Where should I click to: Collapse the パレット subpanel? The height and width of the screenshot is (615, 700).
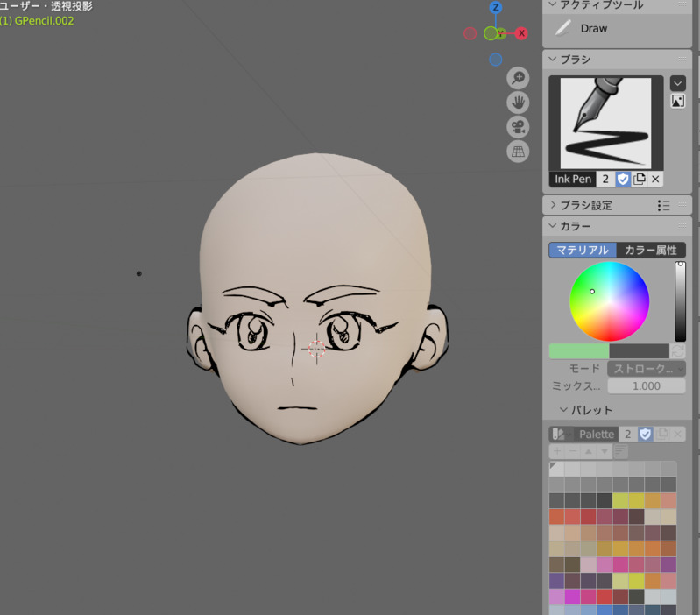click(563, 410)
